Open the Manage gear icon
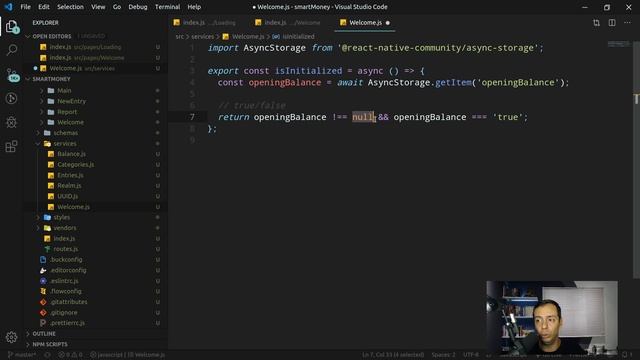 [x=11, y=337]
